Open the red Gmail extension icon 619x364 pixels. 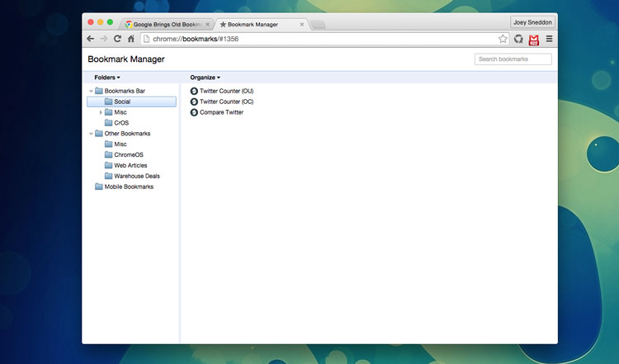(x=534, y=39)
